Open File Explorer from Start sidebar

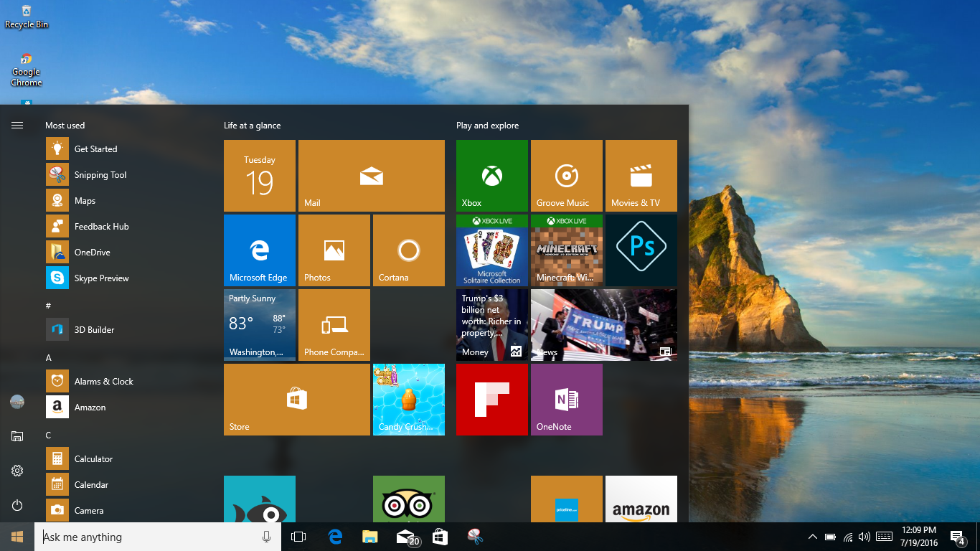pos(17,436)
